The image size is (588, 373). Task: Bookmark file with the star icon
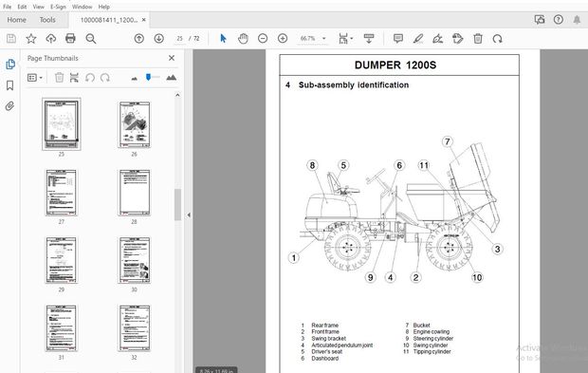pyautogui.click(x=31, y=38)
